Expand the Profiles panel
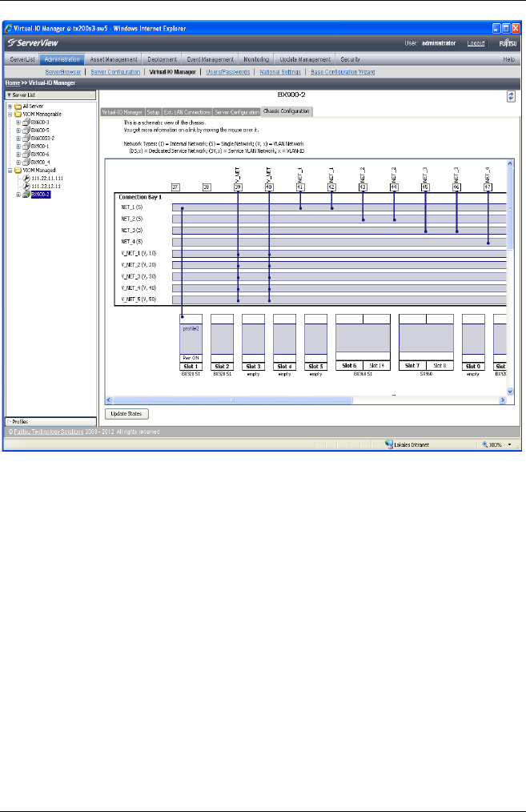The width and height of the screenshot is (526, 812). pos(50,421)
